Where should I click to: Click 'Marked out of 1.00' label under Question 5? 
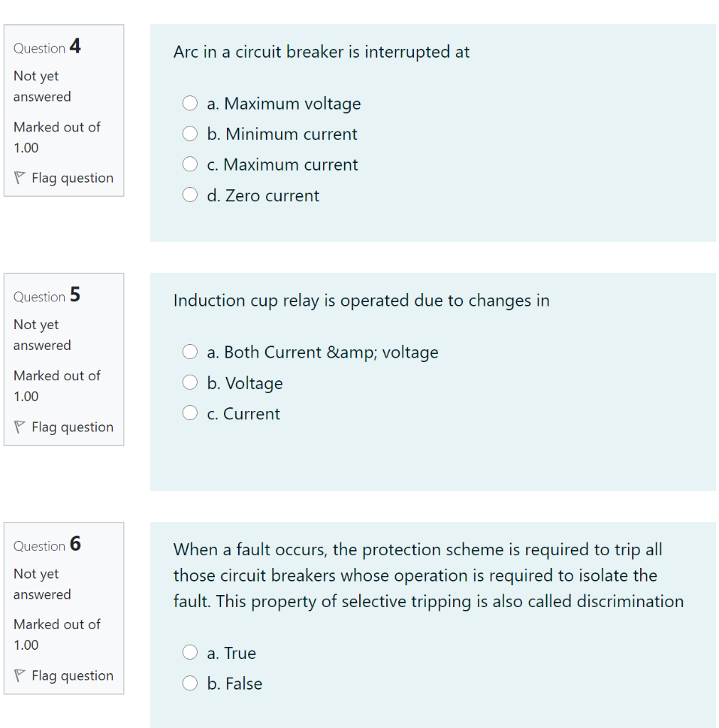click(x=57, y=386)
